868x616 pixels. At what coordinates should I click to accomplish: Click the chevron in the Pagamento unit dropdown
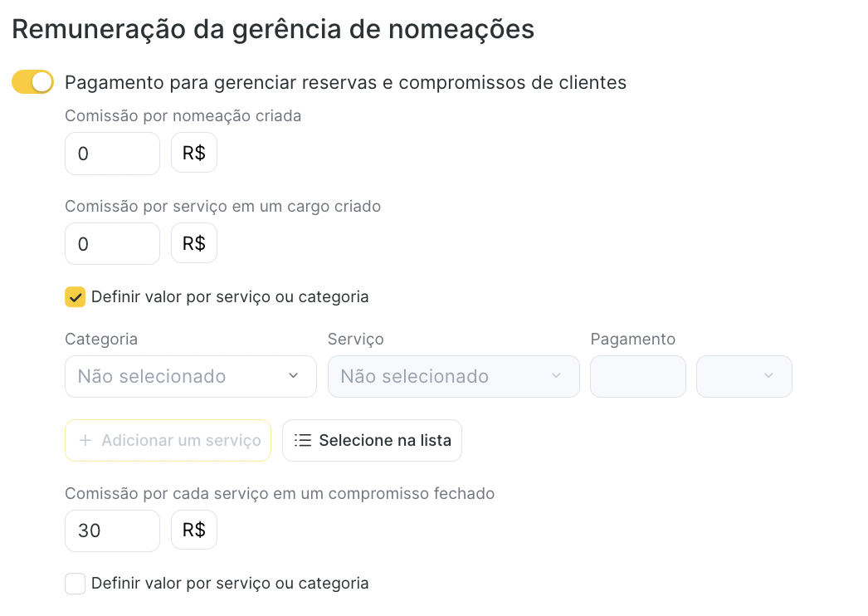[768, 375]
